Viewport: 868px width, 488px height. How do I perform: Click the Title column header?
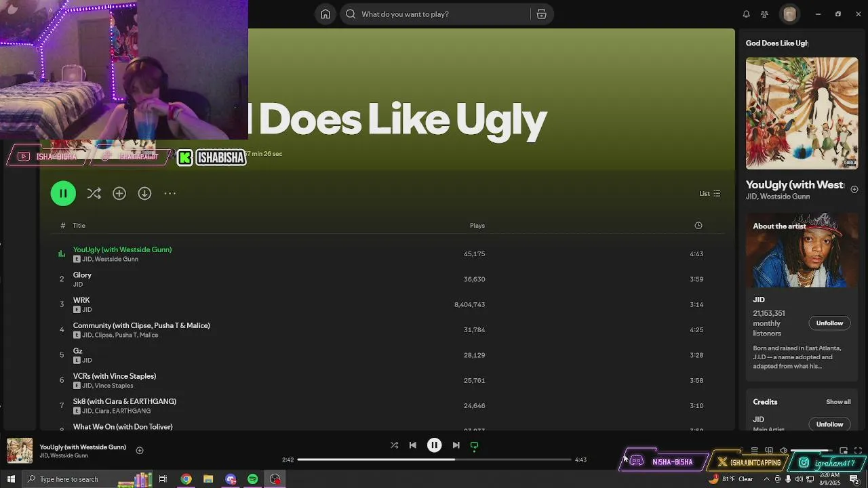[x=79, y=226]
